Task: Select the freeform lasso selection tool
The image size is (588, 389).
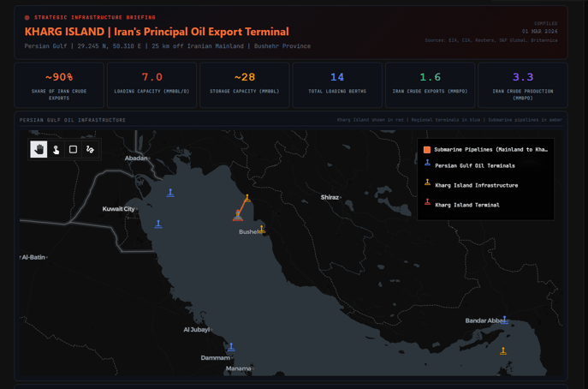Action: [90, 149]
